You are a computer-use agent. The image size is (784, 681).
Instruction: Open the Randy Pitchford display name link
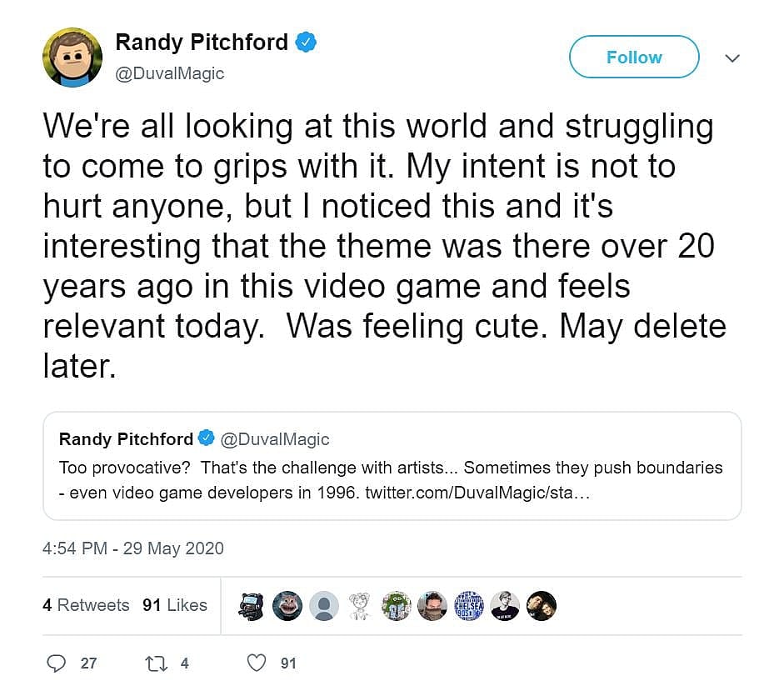click(202, 42)
